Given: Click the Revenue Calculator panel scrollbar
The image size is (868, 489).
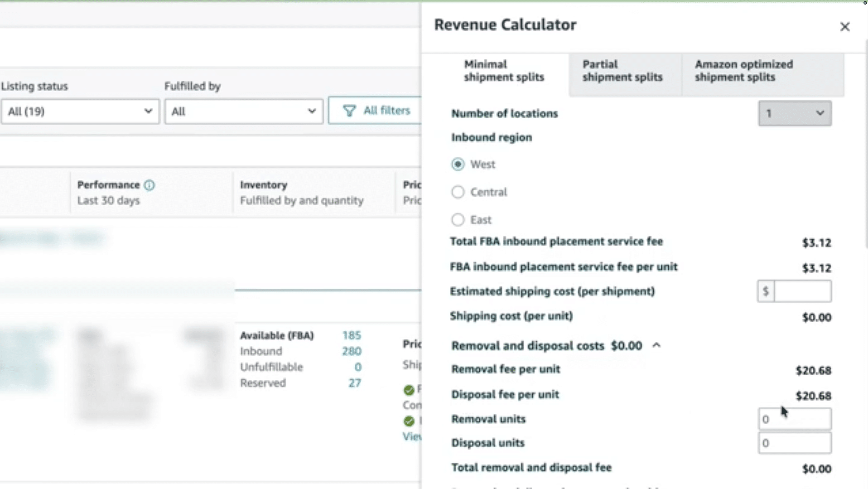Looking at the screenshot, I should (x=866, y=144).
